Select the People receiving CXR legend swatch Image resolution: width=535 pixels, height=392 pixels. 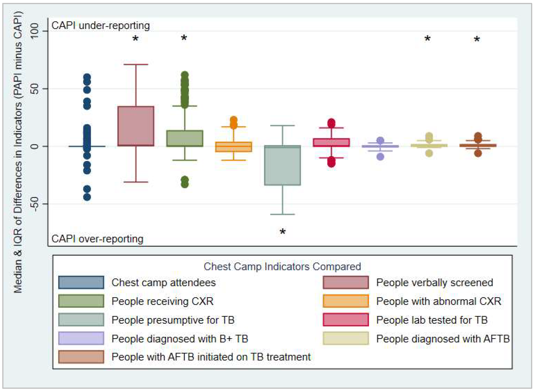(81, 301)
